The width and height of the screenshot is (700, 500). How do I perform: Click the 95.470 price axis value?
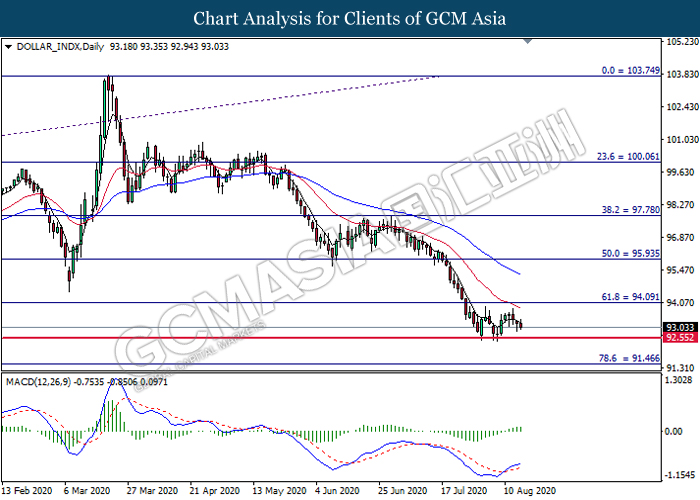(x=682, y=270)
